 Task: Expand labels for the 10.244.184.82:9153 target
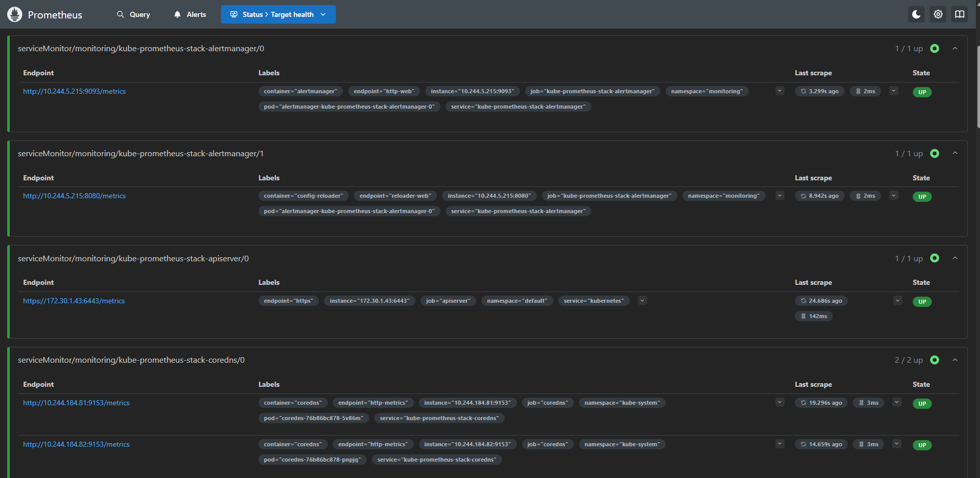coord(780,444)
